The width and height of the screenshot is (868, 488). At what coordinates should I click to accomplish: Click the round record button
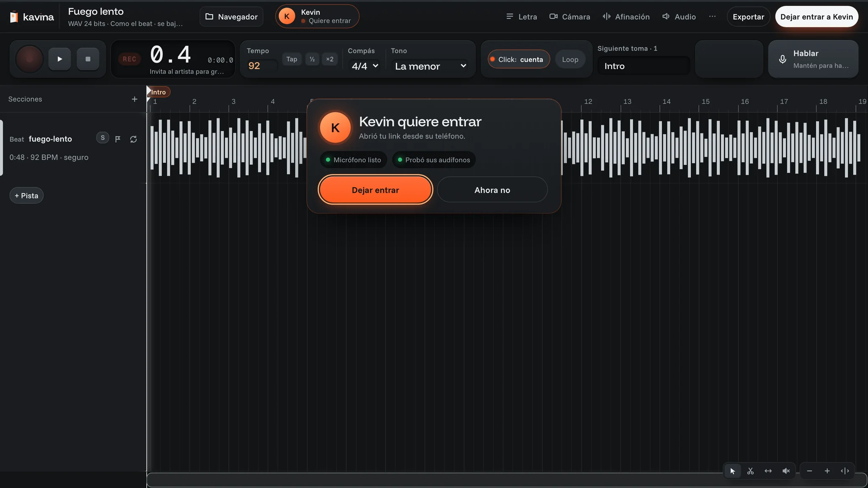[29, 59]
